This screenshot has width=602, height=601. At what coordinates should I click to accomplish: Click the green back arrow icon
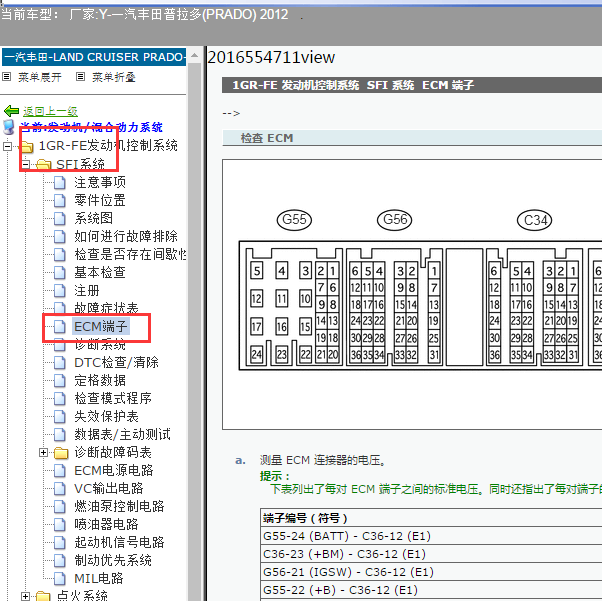(12, 111)
